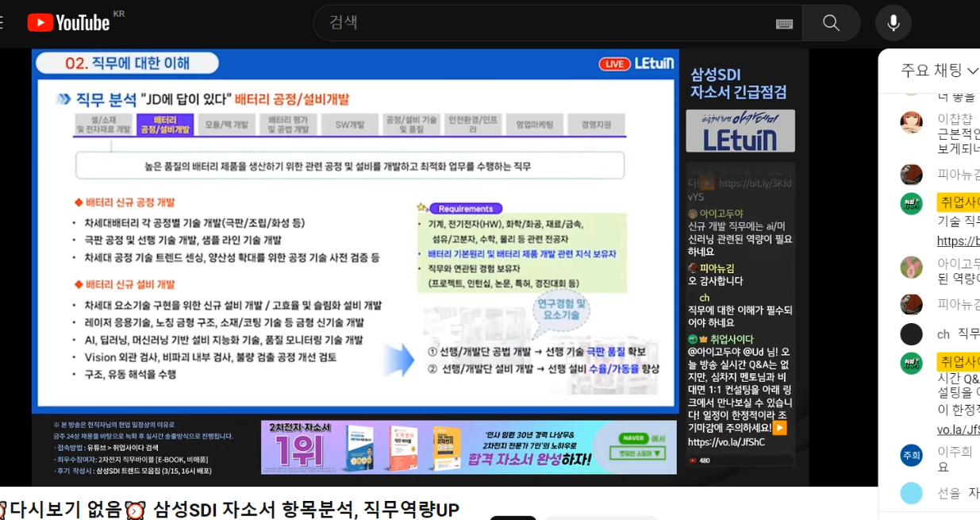Open 아이고두's pink avatar in chat
Image resolution: width=980 pixels, height=520 pixels.
[x=911, y=267]
